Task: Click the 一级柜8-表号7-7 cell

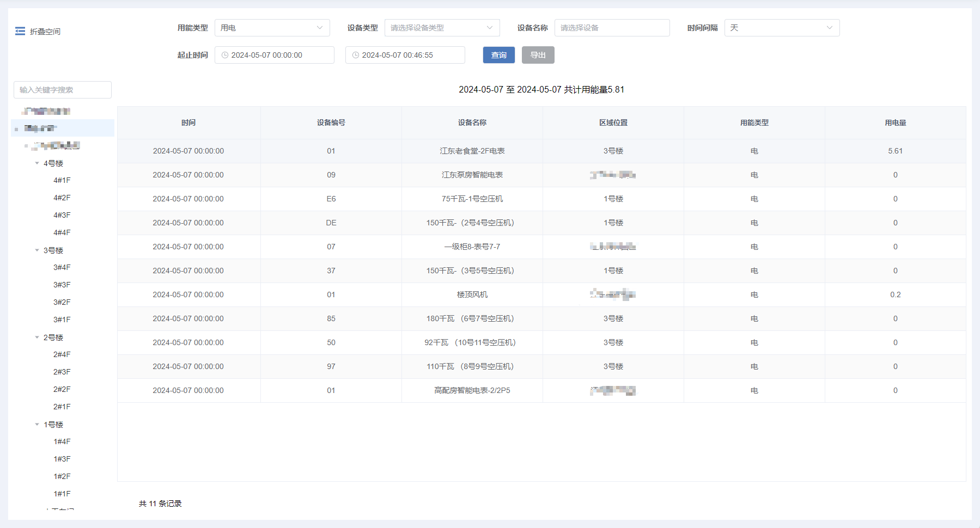Action: (x=472, y=247)
